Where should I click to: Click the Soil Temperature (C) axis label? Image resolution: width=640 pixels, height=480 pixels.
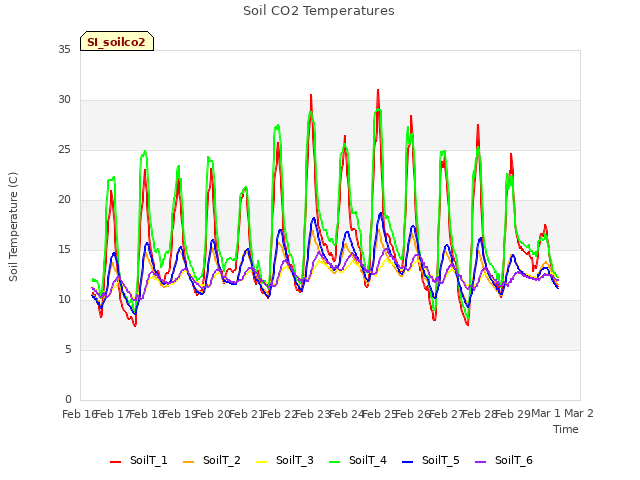pos(13,227)
